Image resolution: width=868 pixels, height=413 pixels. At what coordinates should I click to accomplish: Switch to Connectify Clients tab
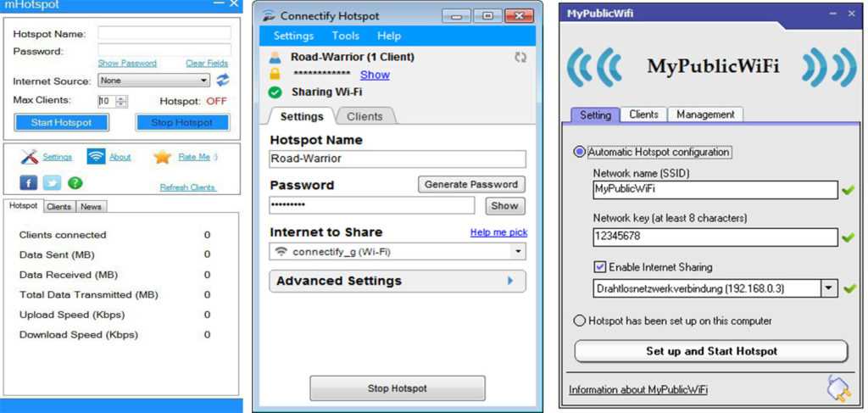click(364, 116)
